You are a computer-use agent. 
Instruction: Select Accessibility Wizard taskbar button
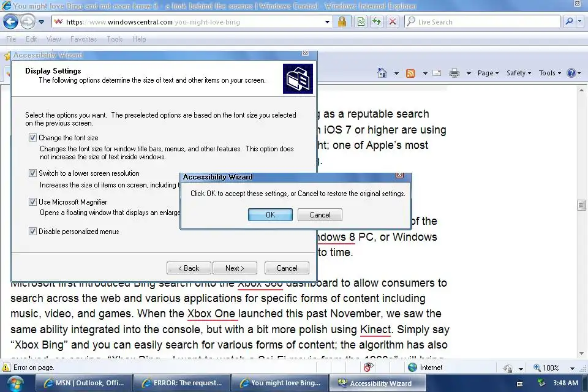(x=378, y=383)
